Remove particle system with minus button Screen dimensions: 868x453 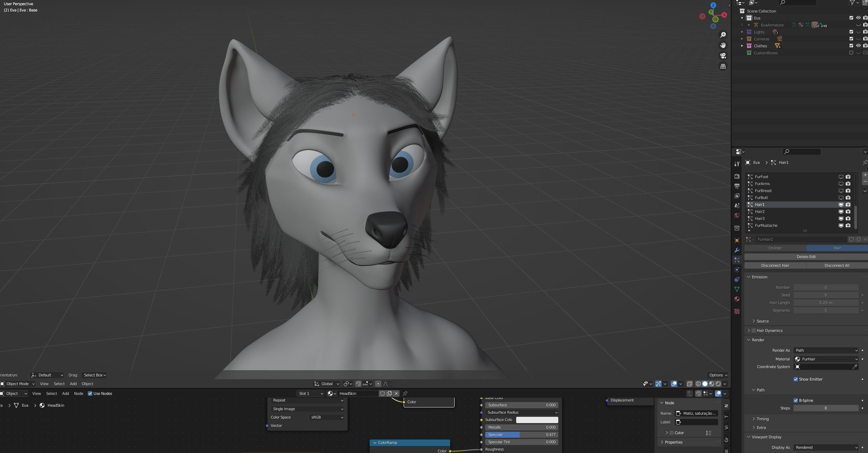click(x=865, y=182)
